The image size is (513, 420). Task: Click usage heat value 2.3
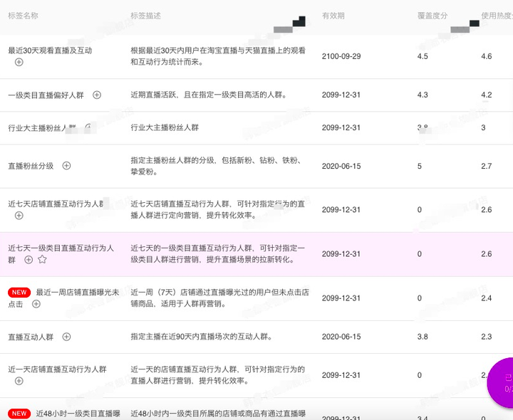[486, 337]
